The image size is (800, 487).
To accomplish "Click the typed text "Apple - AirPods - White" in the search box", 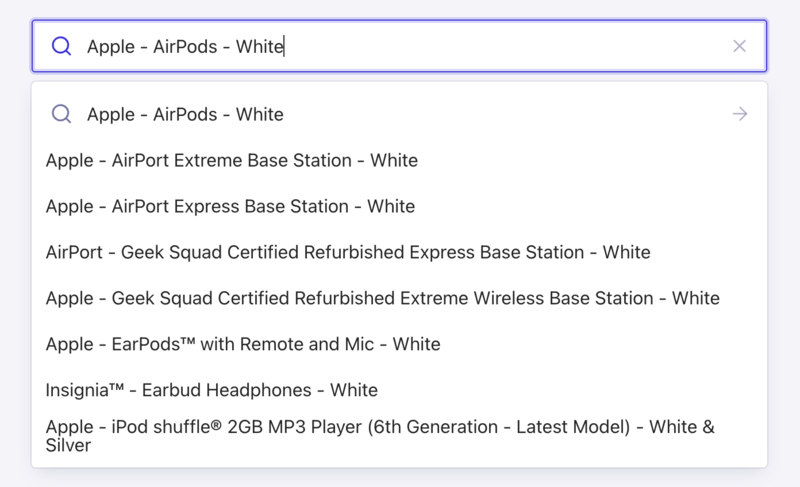I will click(x=185, y=46).
